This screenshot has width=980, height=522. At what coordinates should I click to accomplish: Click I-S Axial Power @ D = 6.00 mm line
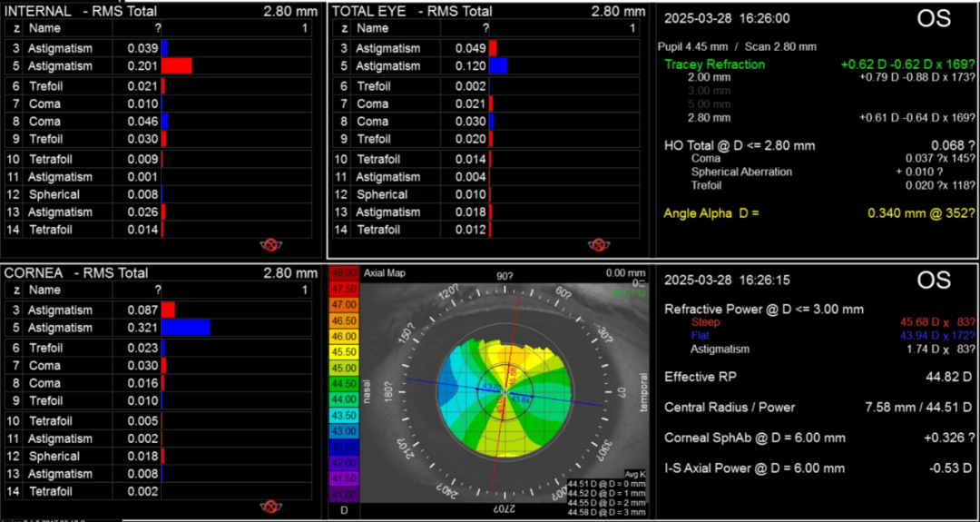coord(818,468)
